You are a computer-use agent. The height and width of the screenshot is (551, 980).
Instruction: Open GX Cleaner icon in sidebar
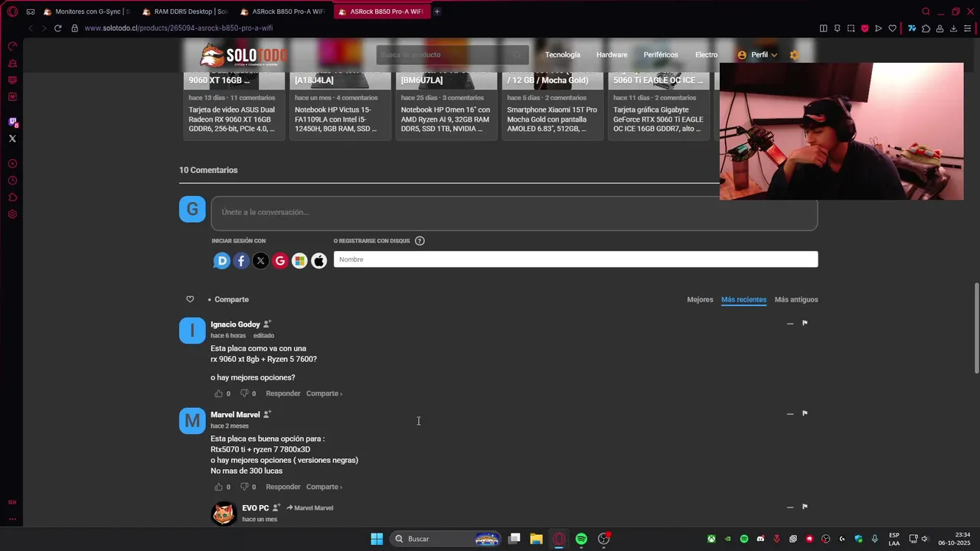(12, 64)
